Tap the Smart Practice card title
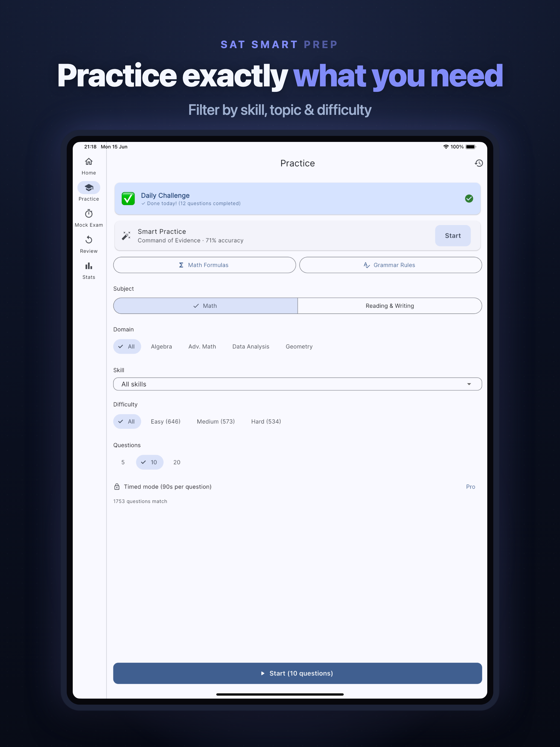The width and height of the screenshot is (560, 747). click(162, 231)
